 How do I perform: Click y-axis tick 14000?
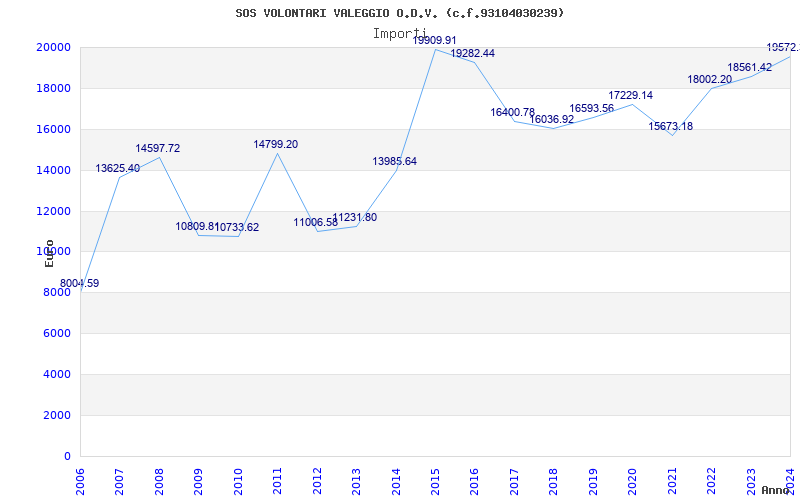53,170
